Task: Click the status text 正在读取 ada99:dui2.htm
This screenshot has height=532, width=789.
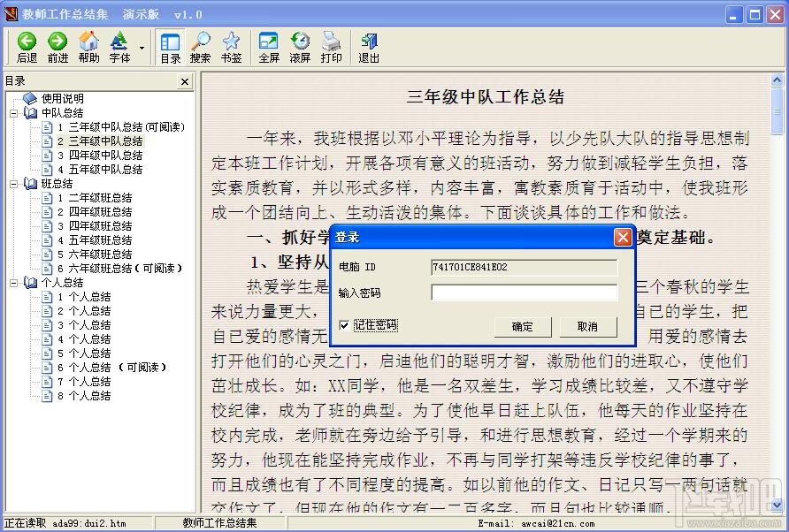Action: click(65, 523)
